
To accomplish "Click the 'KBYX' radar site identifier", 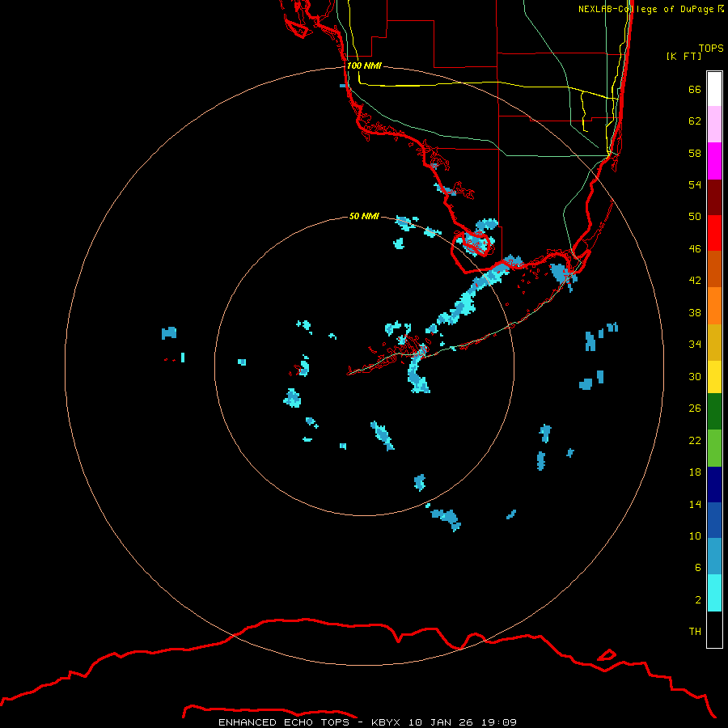I will [x=385, y=722].
